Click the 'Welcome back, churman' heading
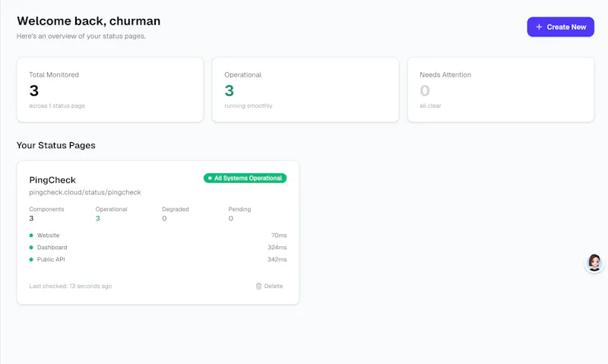Image resolution: width=608 pixels, height=364 pixels. (88, 21)
